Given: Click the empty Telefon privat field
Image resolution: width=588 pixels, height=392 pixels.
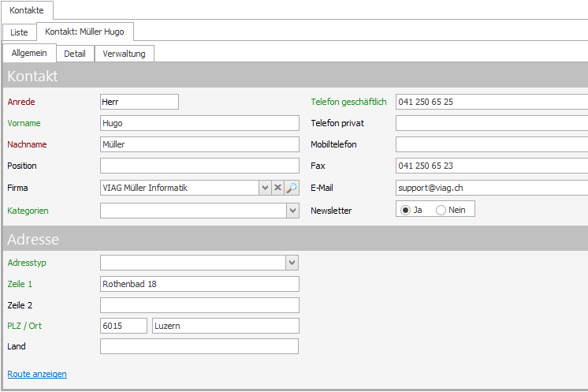Looking at the screenshot, I should (492, 123).
